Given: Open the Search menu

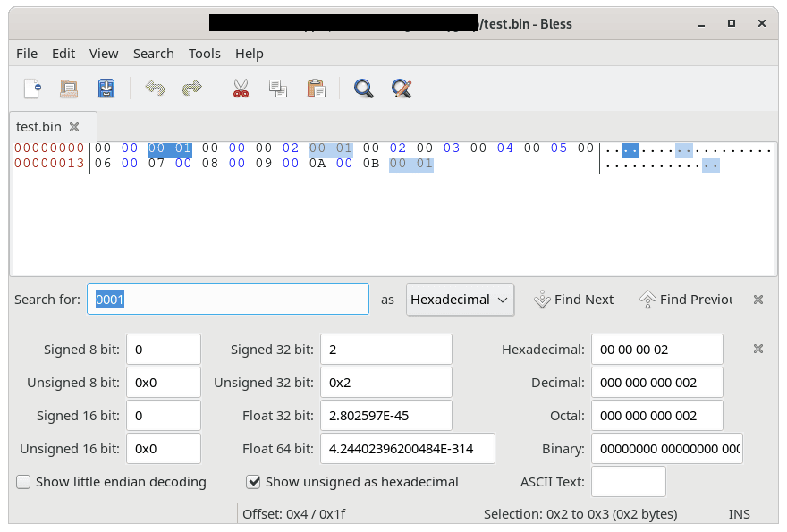Looking at the screenshot, I should tap(154, 54).
